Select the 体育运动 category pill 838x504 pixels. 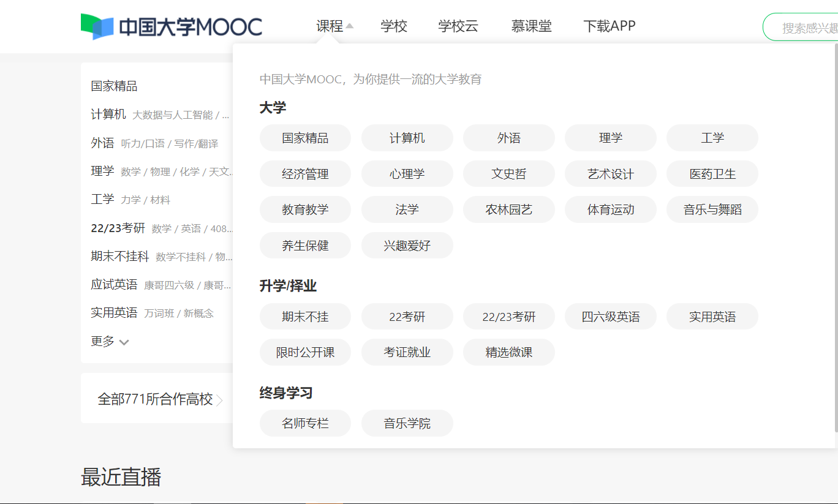pyautogui.click(x=611, y=209)
